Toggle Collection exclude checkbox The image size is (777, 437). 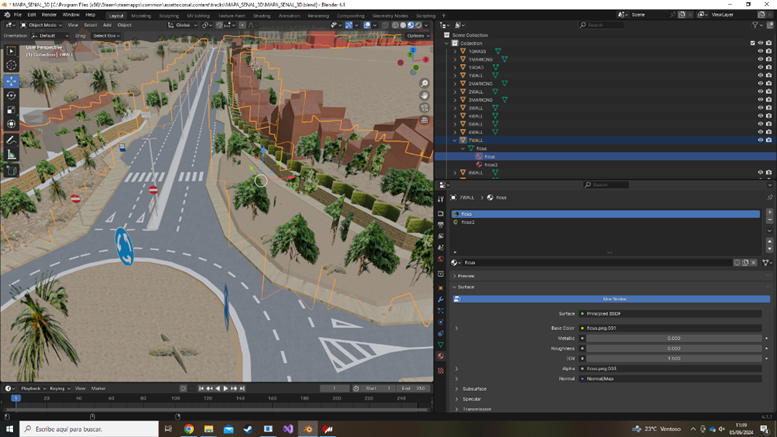pos(752,43)
